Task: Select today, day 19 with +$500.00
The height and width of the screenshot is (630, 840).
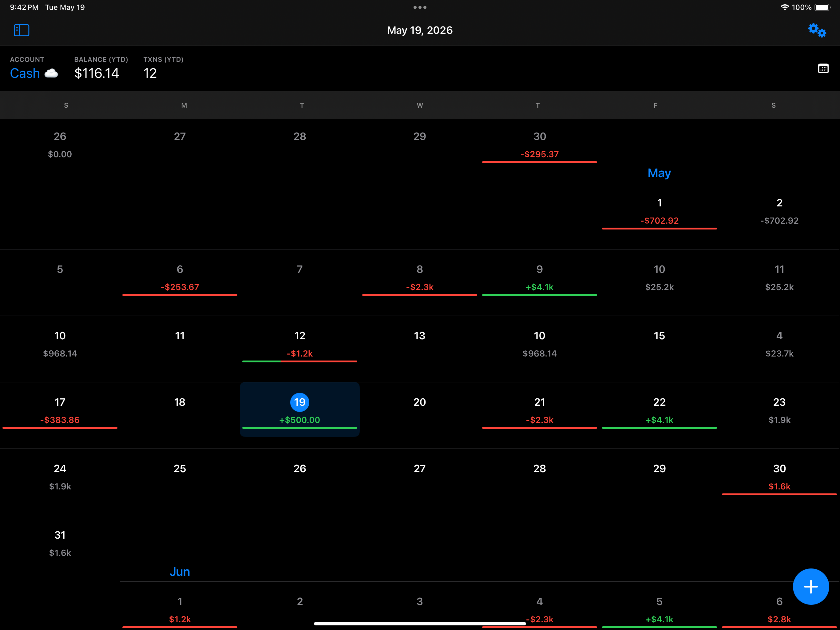Action: 299,410
